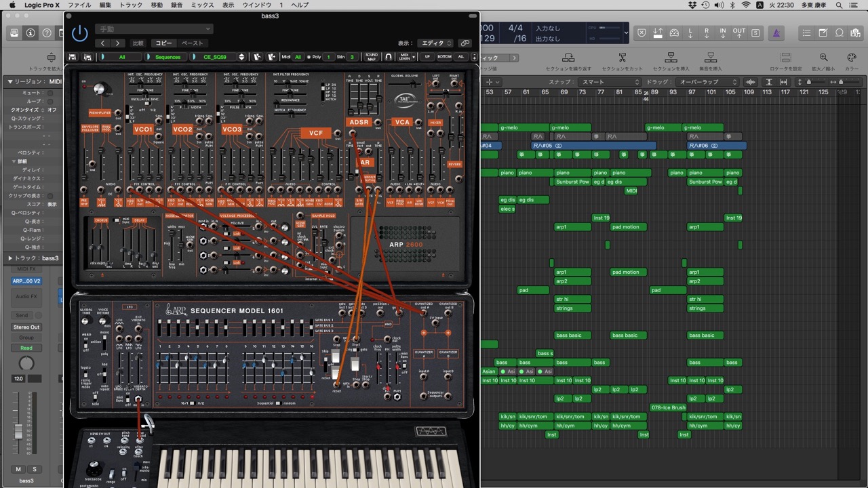The height and width of the screenshot is (488, 868).
Task: Open the 編集 menu
Action: (x=105, y=5)
